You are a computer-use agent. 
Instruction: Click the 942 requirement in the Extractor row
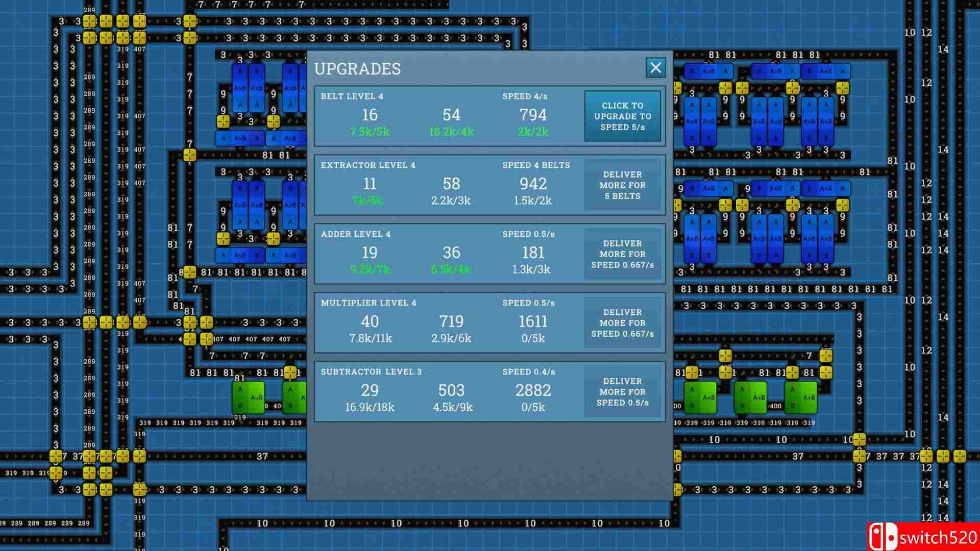click(x=533, y=184)
